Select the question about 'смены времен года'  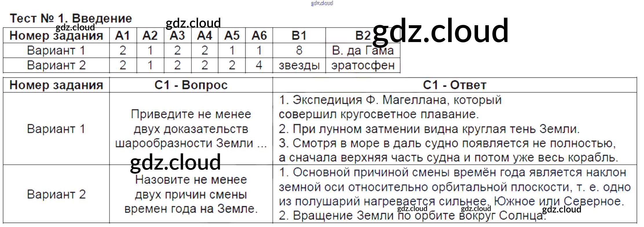pos(191,194)
